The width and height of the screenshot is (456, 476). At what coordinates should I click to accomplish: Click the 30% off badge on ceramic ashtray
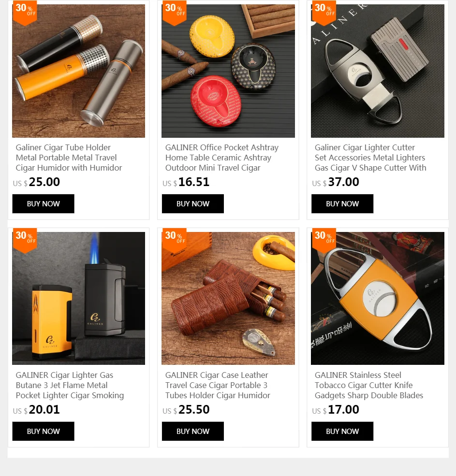[x=174, y=13]
